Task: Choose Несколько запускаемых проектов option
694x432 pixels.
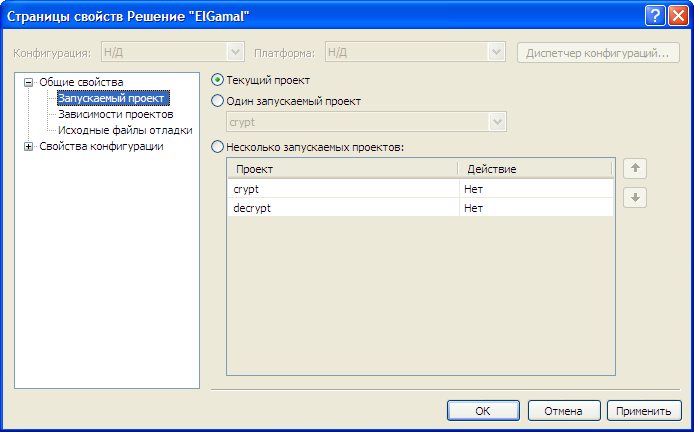Action: [x=217, y=147]
